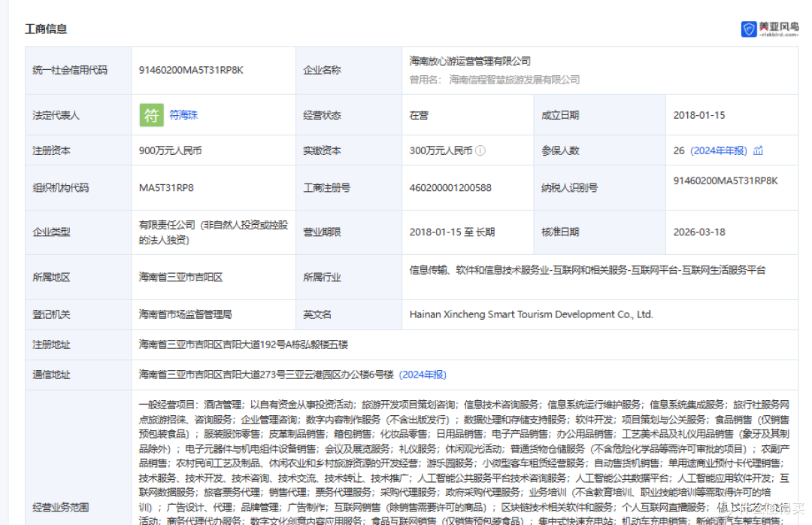The height and width of the screenshot is (525, 812).
Task: Open the (2024年年报) link beside 26
Action: point(719,151)
